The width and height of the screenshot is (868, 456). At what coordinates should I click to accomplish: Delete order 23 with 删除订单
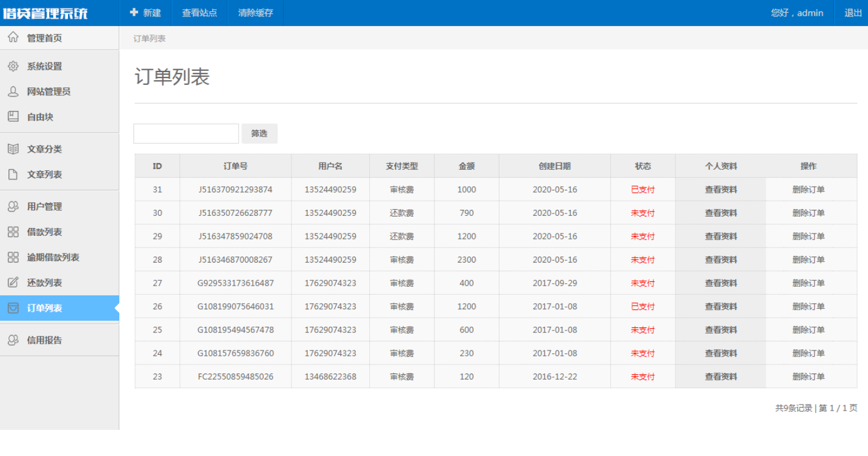tap(811, 376)
